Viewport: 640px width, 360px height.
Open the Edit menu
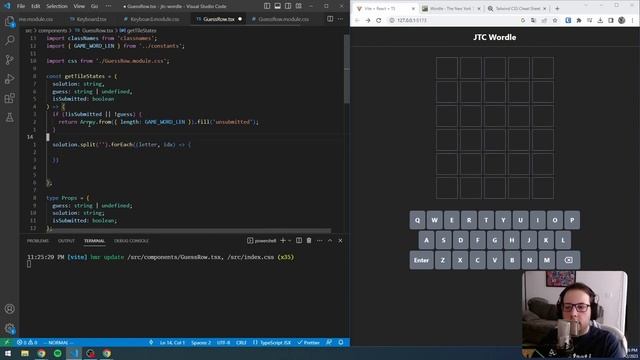point(36,6)
